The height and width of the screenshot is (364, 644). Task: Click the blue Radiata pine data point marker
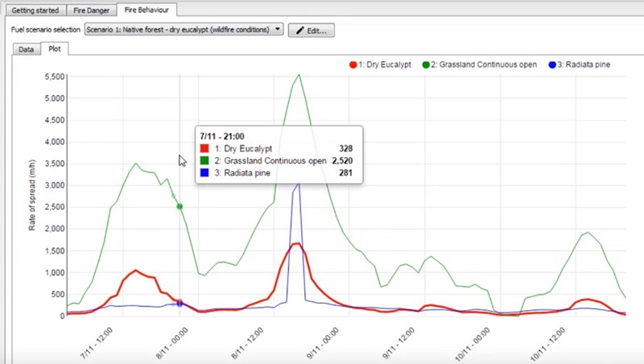180,304
